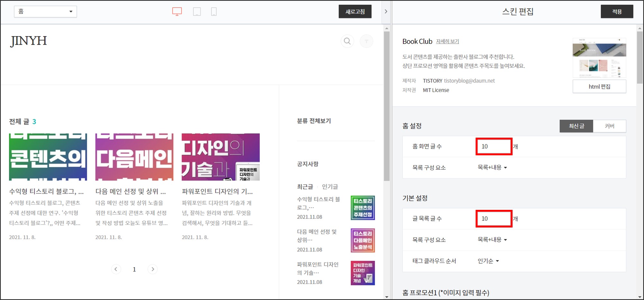Viewport: 644px width, 300px height.
Task: Click the JINYH blog title
Action: [x=29, y=41]
